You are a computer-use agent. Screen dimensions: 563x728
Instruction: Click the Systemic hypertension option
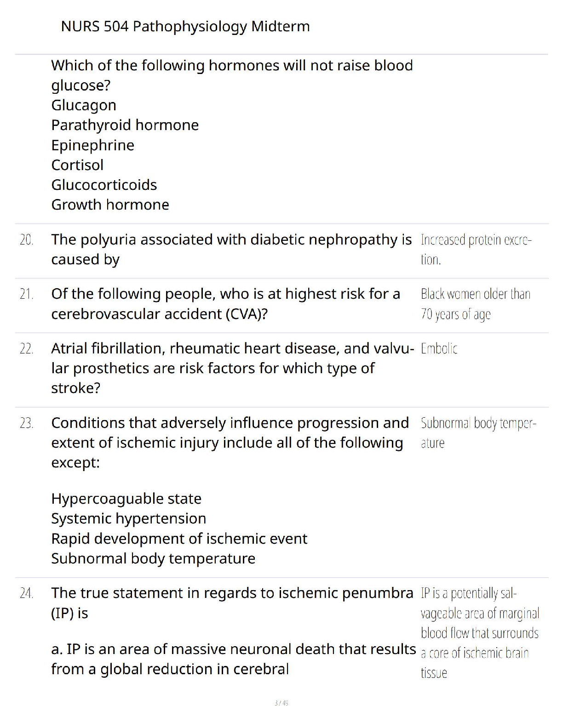tap(128, 518)
